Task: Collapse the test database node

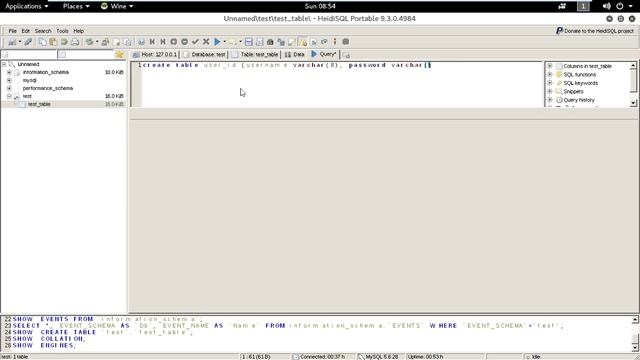Action: coord(9,96)
